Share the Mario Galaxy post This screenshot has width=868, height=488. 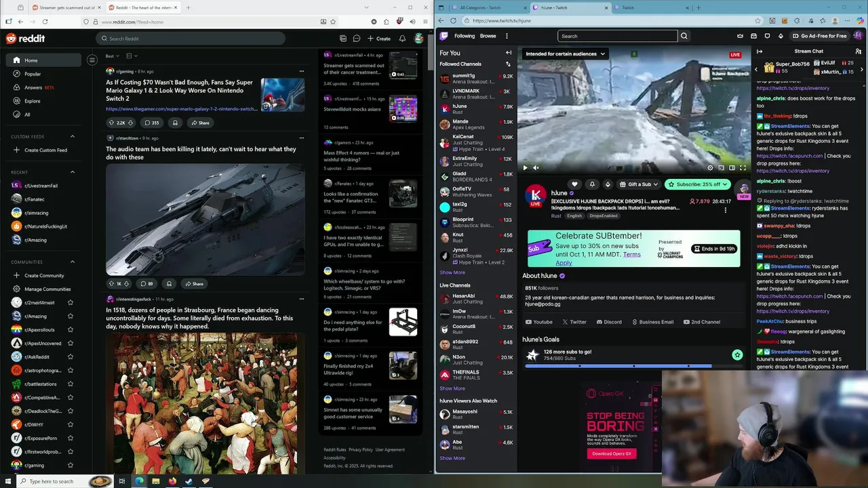[x=200, y=123]
